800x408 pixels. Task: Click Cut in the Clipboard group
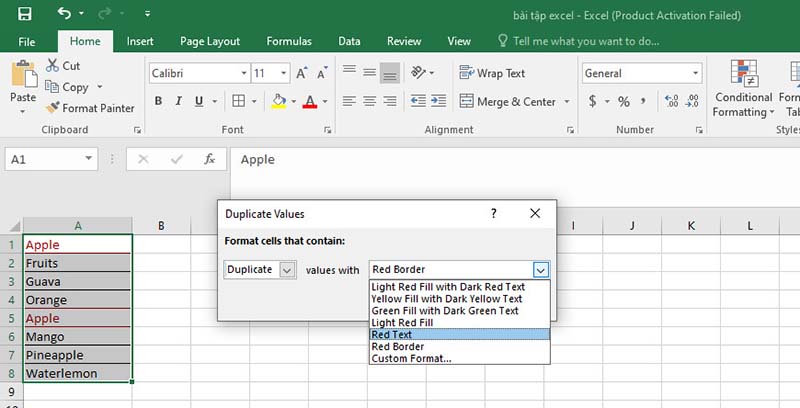pyautogui.click(x=63, y=66)
